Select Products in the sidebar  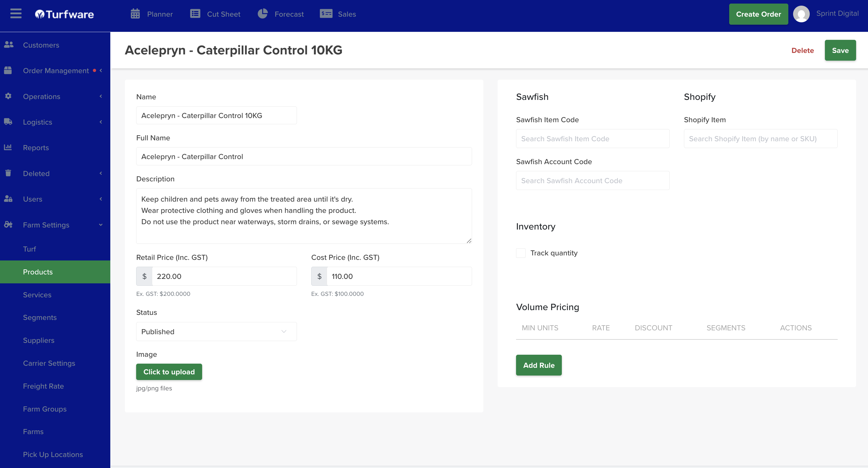click(x=55, y=272)
